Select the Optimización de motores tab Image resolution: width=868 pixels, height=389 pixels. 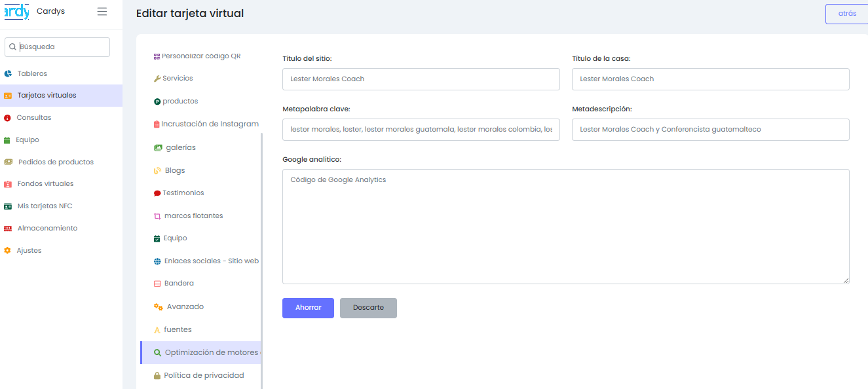click(x=211, y=353)
